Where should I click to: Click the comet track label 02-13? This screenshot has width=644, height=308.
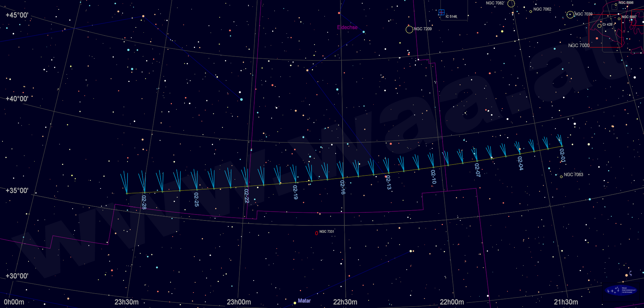pyautogui.click(x=388, y=182)
